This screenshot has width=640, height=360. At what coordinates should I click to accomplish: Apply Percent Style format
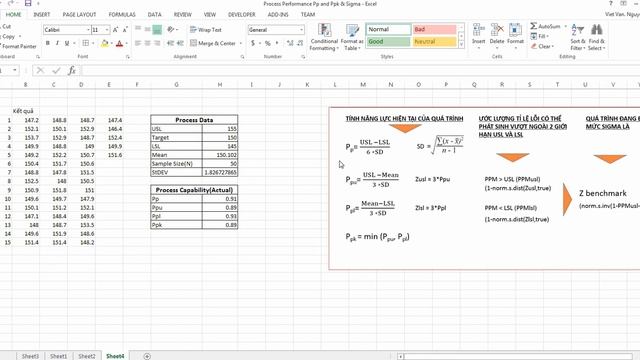(267, 43)
